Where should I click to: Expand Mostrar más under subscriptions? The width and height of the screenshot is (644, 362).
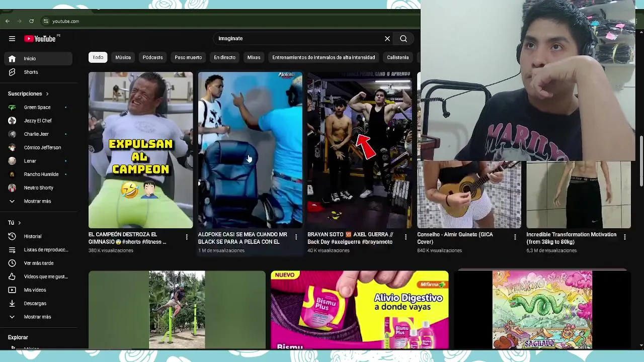click(x=38, y=201)
